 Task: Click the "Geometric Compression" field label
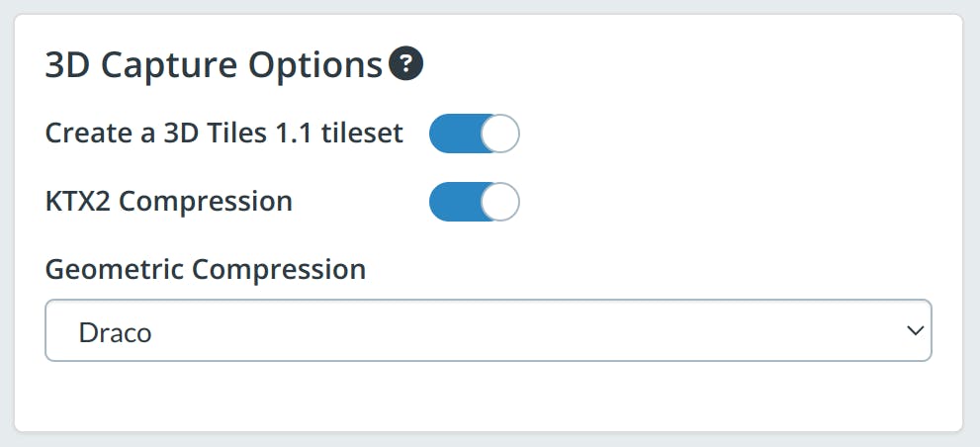click(x=206, y=269)
